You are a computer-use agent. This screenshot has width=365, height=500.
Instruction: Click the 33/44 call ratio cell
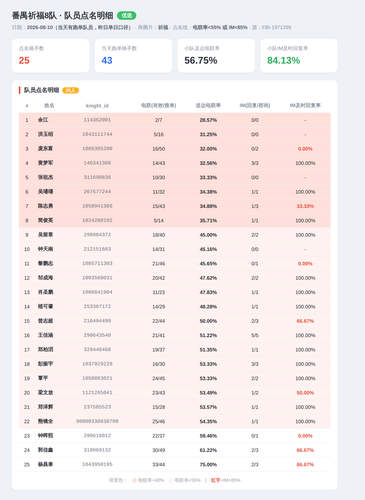tap(159, 464)
